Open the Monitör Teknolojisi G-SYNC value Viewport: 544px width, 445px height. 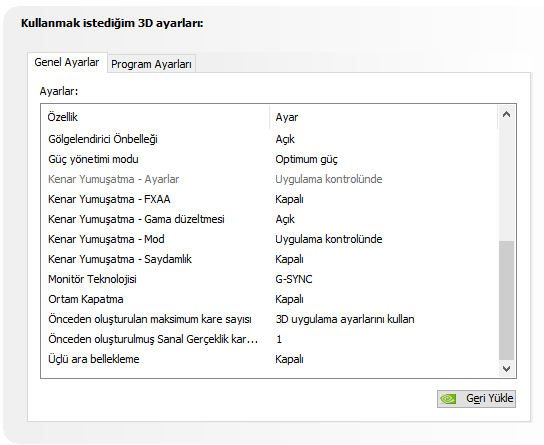(294, 279)
